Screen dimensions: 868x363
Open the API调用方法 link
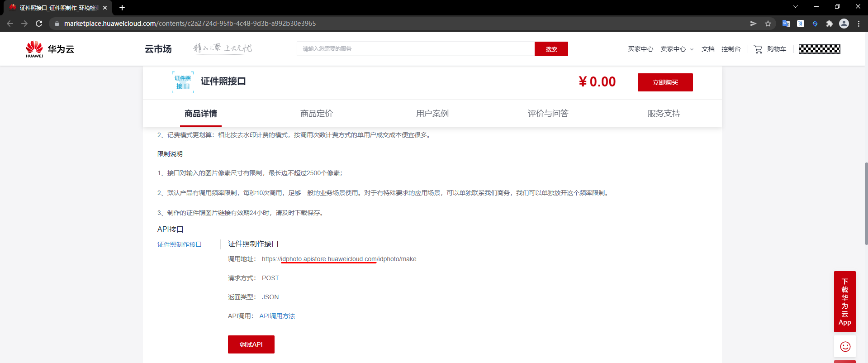[277, 316]
